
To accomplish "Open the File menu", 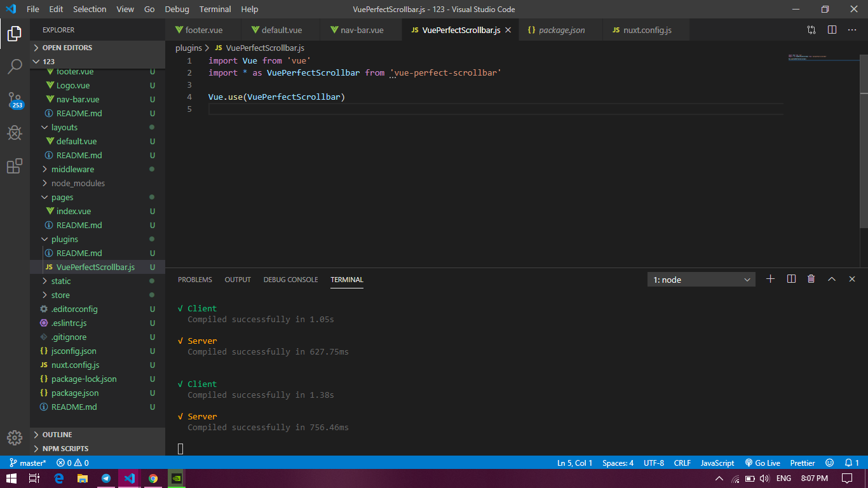I will click(33, 9).
